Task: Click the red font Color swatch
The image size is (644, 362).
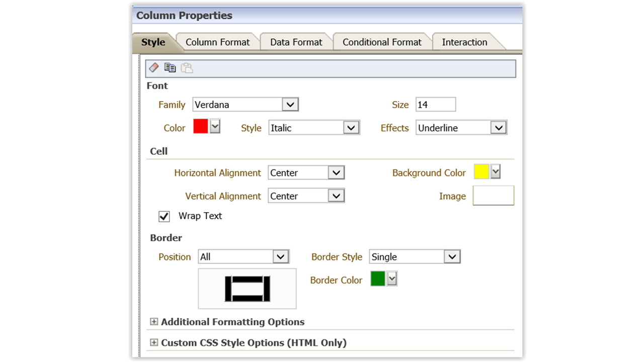Action: (201, 126)
